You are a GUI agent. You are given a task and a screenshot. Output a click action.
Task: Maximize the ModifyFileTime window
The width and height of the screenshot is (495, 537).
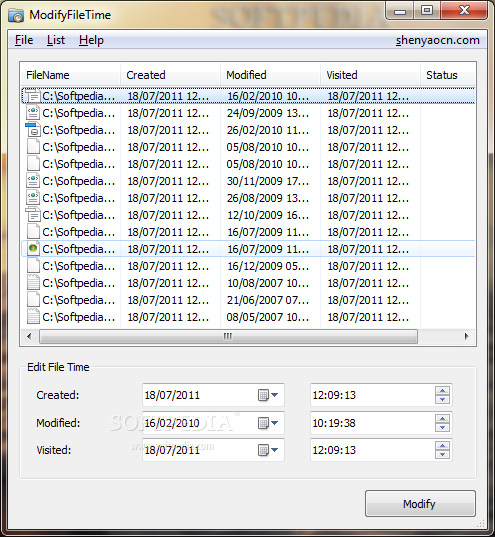coord(427,11)
